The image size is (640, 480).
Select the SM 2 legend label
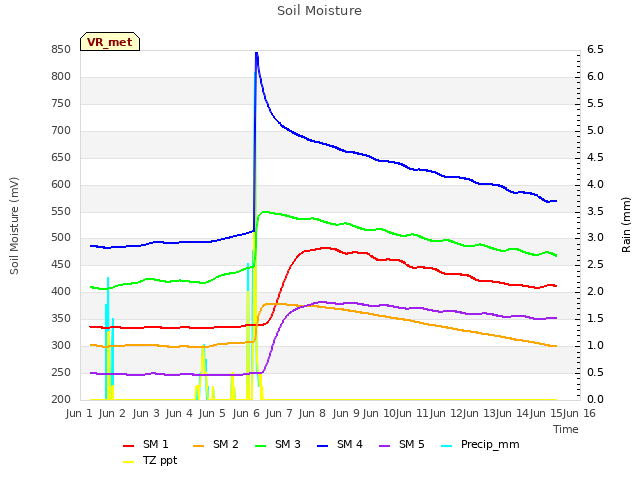click(225, 444)
